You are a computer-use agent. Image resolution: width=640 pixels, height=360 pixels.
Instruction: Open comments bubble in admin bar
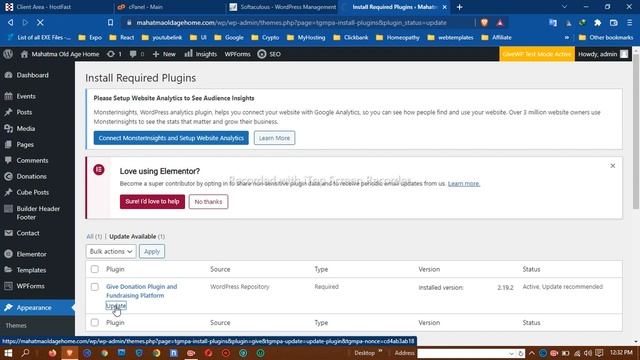pos(137,54)
